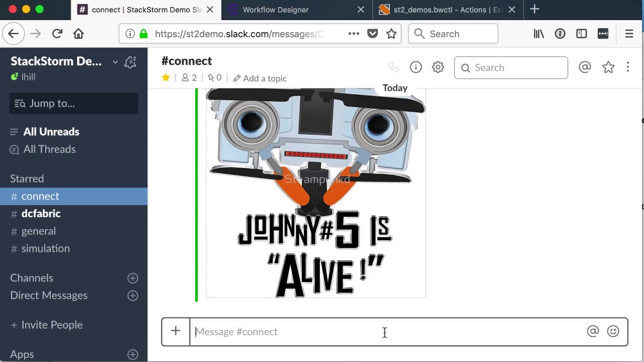Focus the Slack channel search field
Viewport: 644px width, 362px height.
click(511, 67)
